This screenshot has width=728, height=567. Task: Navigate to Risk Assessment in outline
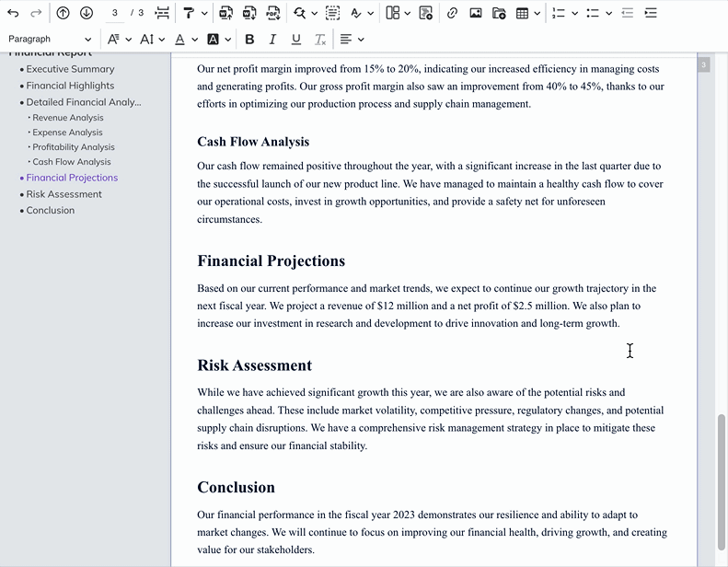[64, 194]
